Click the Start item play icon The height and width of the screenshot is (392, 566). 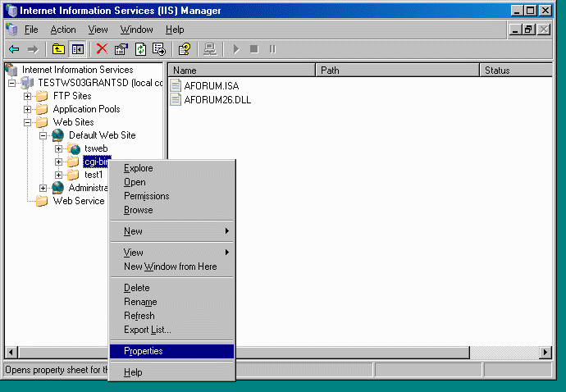click(x=236, y=49)
